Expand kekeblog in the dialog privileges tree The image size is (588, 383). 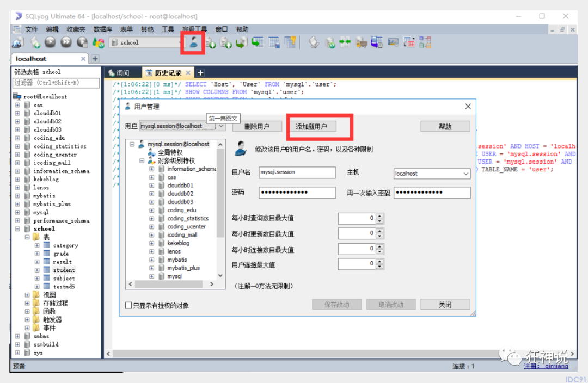click(151, 243)
